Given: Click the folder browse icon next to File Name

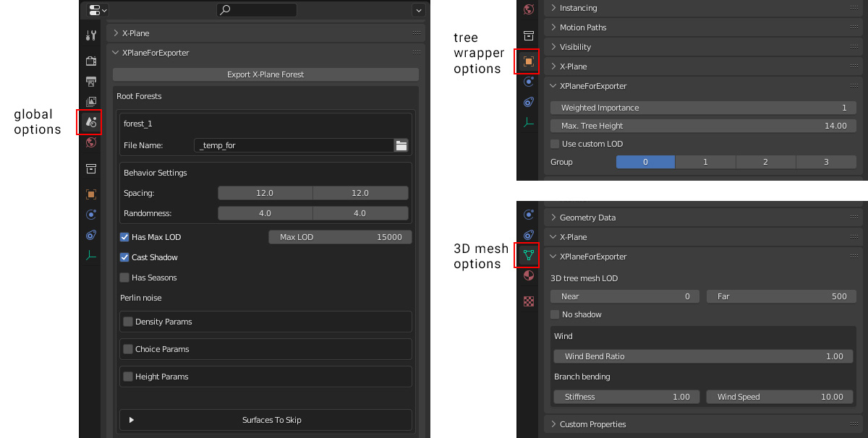Looking at the screenshot, I should 401,145.
